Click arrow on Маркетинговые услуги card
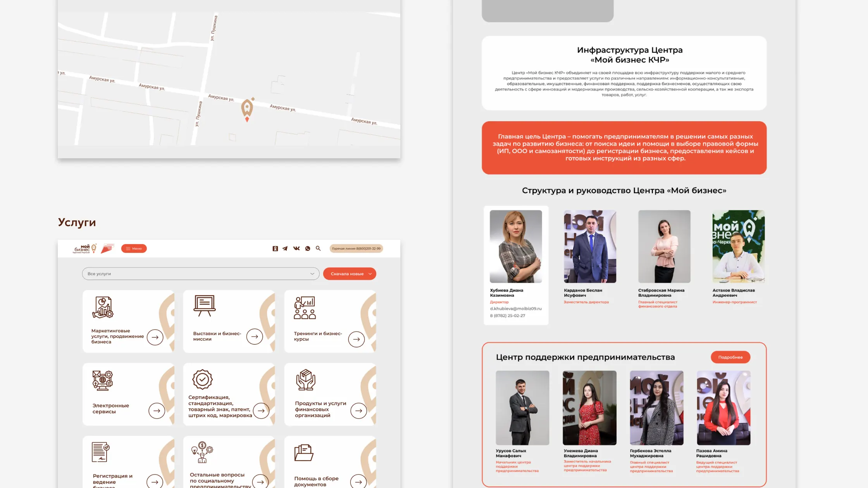Image resolution: width=868 pixels, height=488 pixels. [x=155, y=337]
